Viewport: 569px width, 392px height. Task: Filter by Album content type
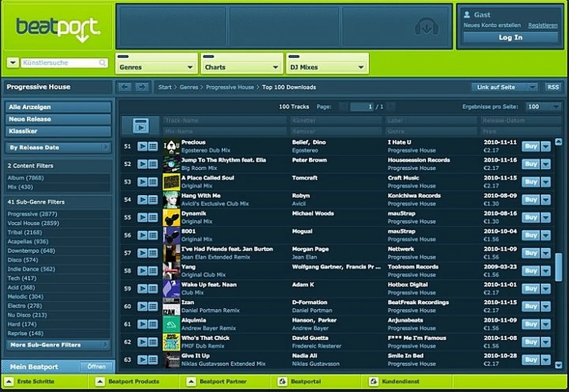coord(26,178)
